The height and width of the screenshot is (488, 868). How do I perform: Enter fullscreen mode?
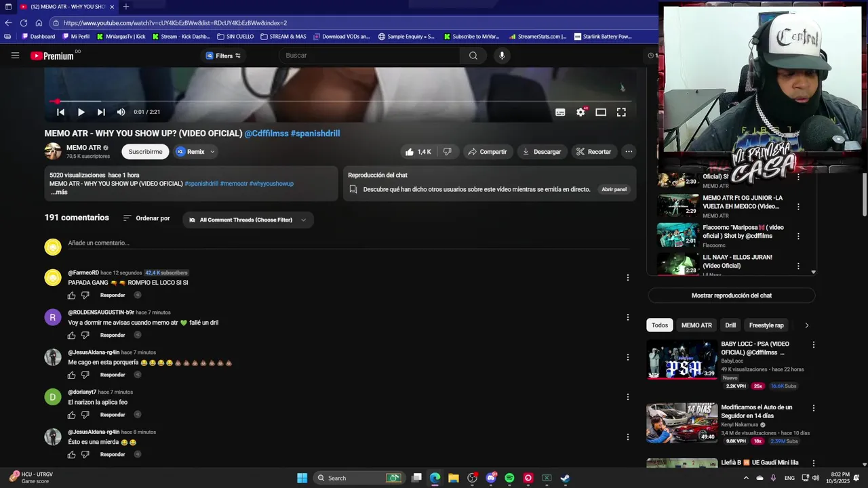[621, 113]
